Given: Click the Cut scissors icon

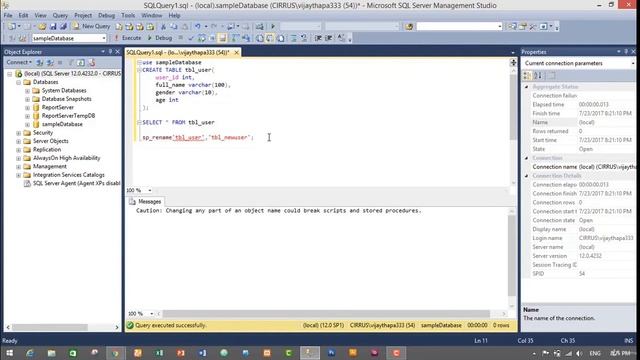Looking at the screenshot, I should (163, 26).
